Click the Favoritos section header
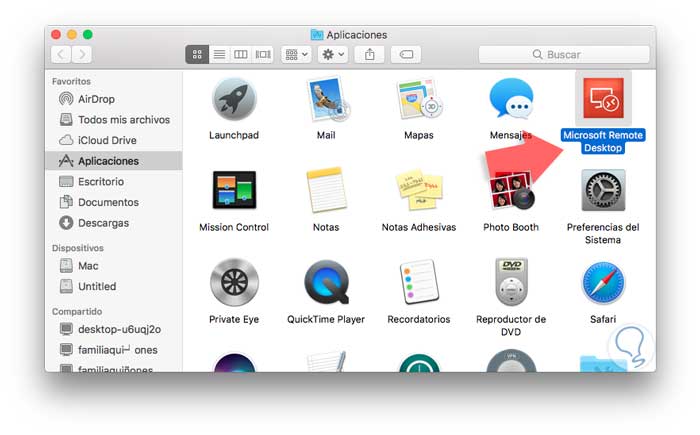 pos(71,81)
